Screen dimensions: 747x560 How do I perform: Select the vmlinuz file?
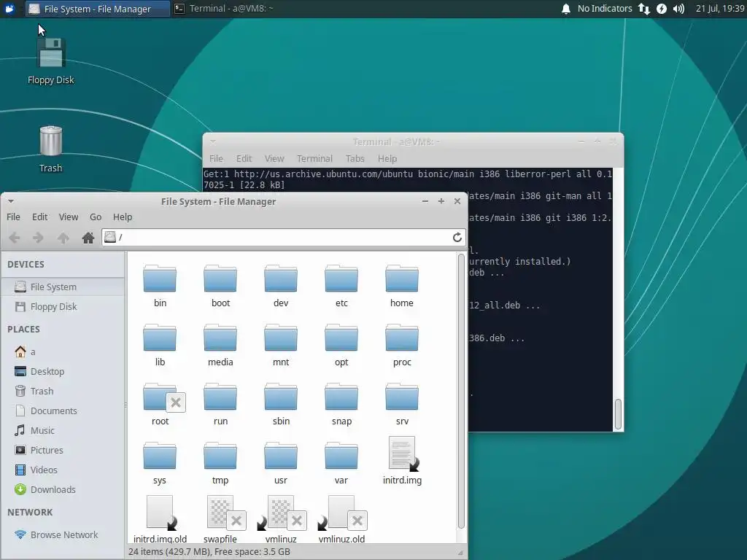pyautogui.click(x=281, y=519)
